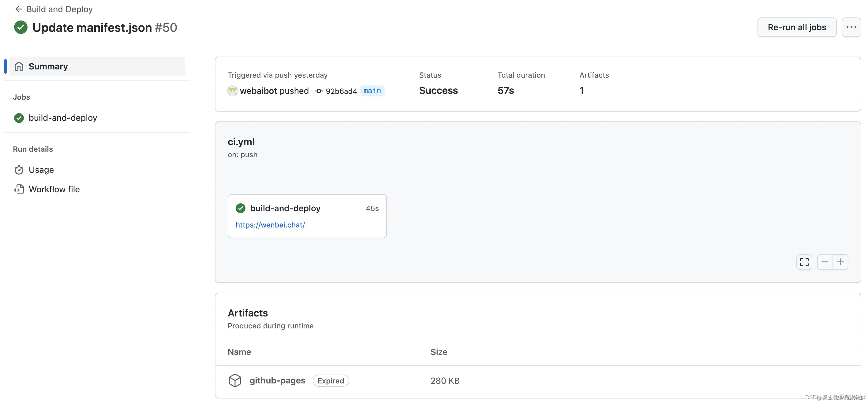Toggle fullscreen for the workflow graph
This screenshot has height=403, width=868.
(x=804, y=262)
